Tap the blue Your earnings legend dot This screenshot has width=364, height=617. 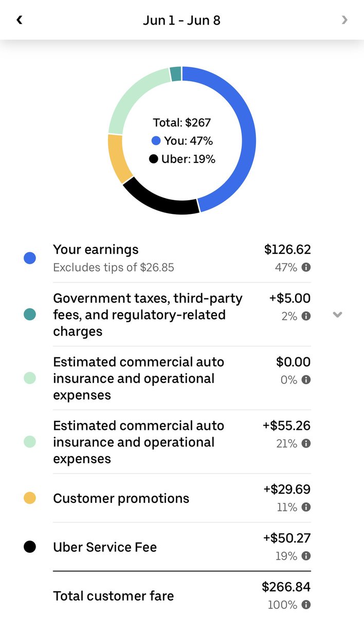coord(30,258)
